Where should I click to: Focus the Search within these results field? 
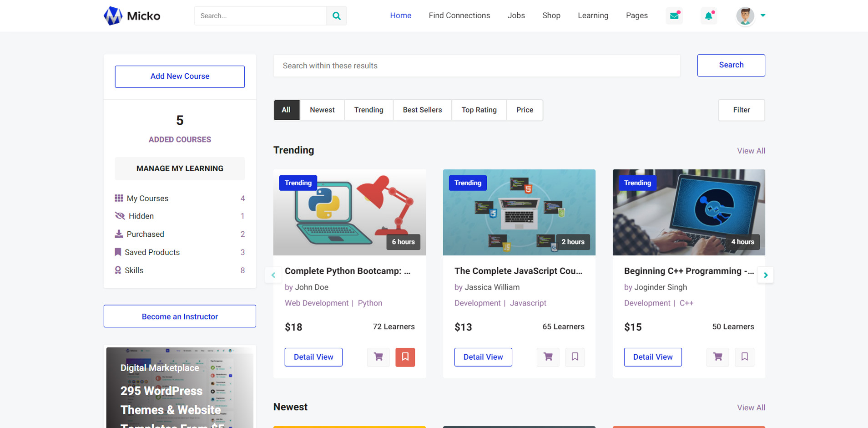pyautogui.click(x=476, y=66)
